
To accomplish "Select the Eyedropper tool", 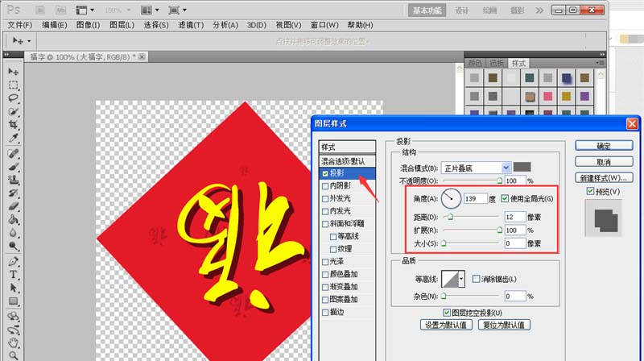I will coord(13,138).
